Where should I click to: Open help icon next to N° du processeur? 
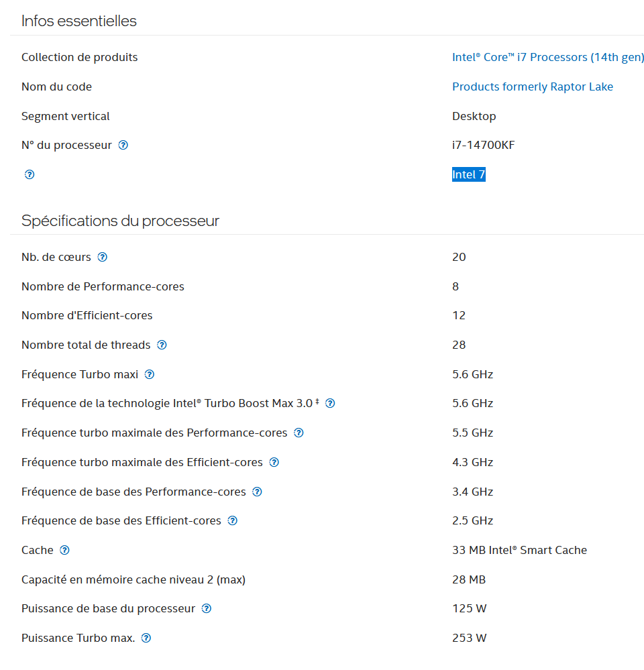123,146
